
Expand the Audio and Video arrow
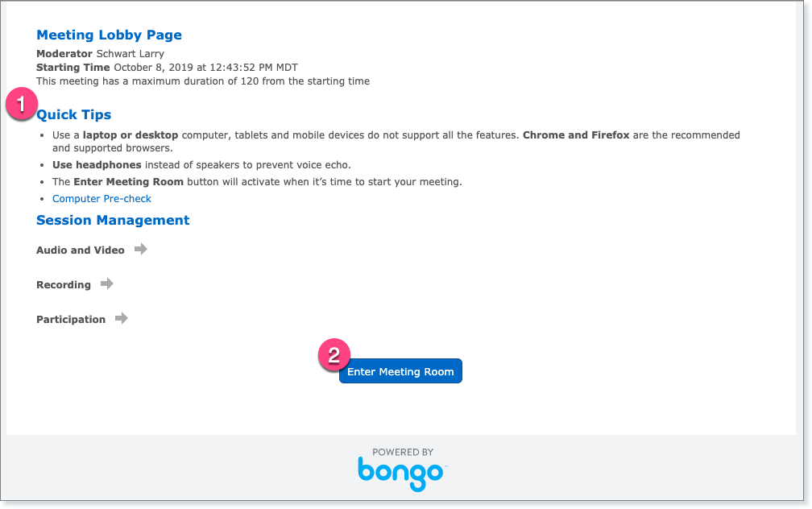click(x=140, y=250)
